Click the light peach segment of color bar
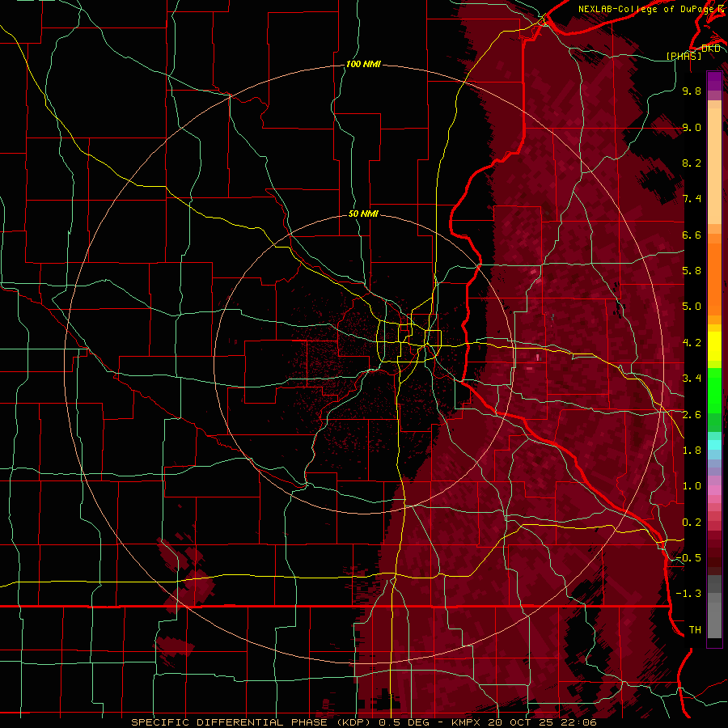 click(714, 167)
